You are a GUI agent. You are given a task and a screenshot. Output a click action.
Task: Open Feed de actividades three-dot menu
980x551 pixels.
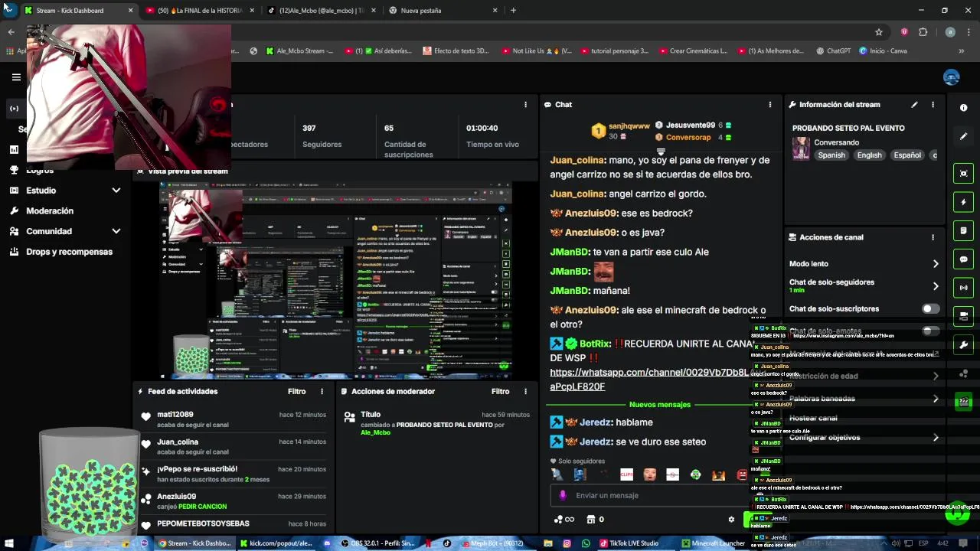[x=322, y=391]
